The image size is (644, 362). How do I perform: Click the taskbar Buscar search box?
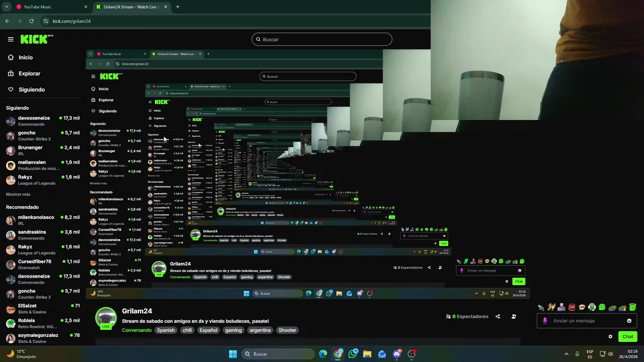tap(278, 354)
